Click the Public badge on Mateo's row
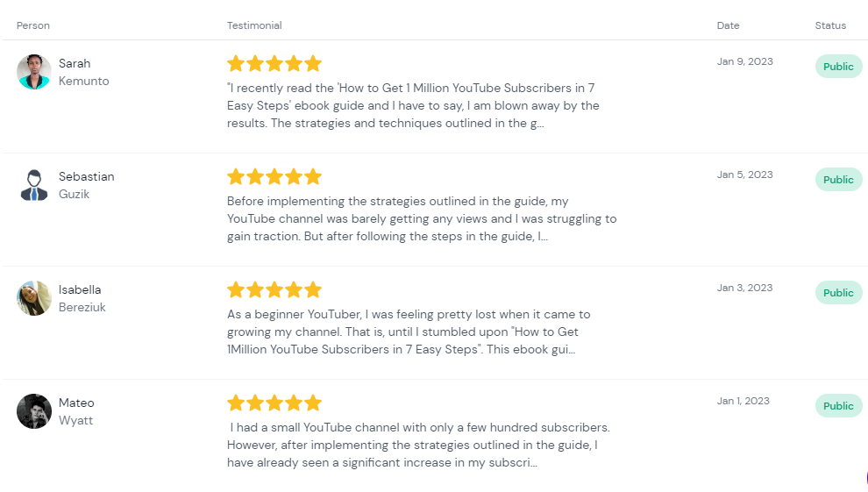The width and height of the screenshot is (868, 492). pyautogui.click(x=838, y=406)
